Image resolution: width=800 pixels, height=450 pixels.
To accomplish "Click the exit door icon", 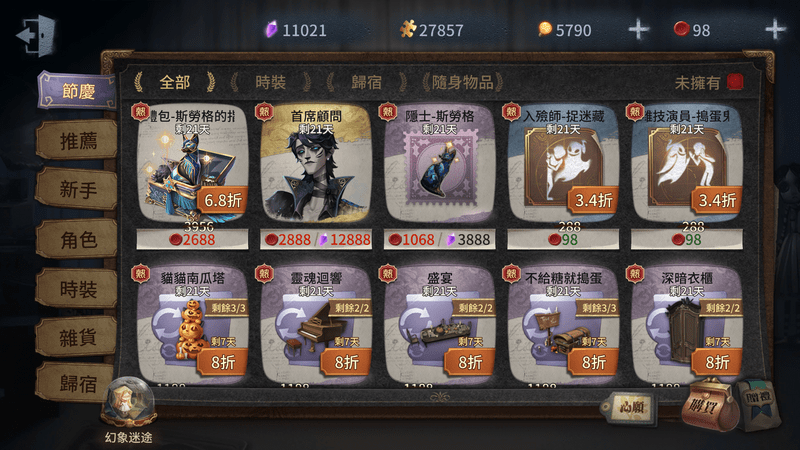I will (36, 35).
